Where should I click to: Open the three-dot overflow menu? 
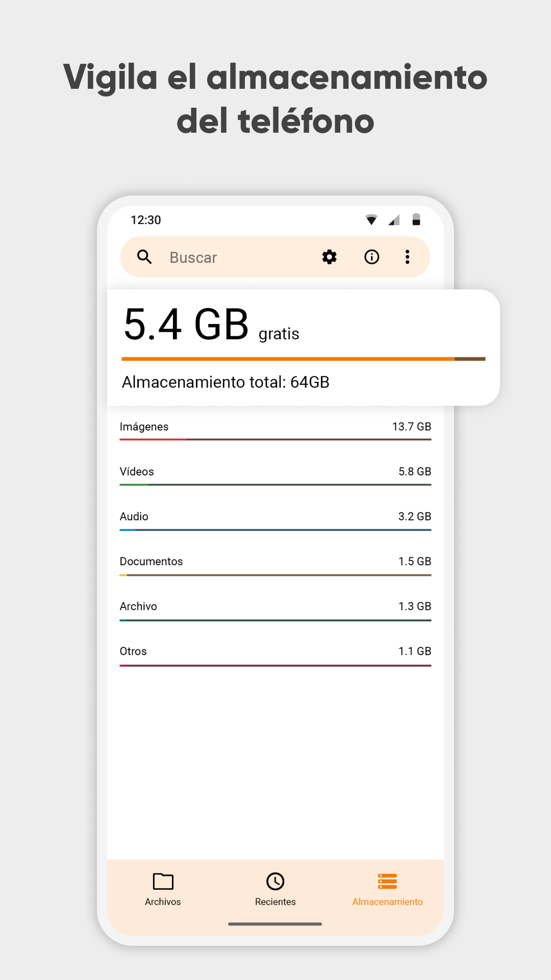(x=407, y=257)
